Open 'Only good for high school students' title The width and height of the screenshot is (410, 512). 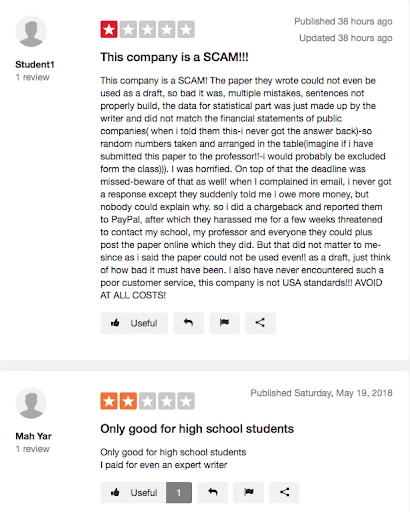point(197,429)
